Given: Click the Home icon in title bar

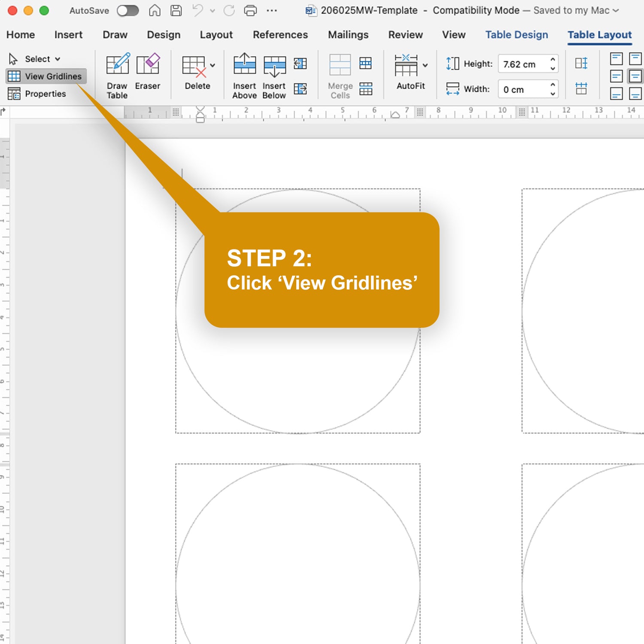Looking at the screenshot, I should coord(155,10).
